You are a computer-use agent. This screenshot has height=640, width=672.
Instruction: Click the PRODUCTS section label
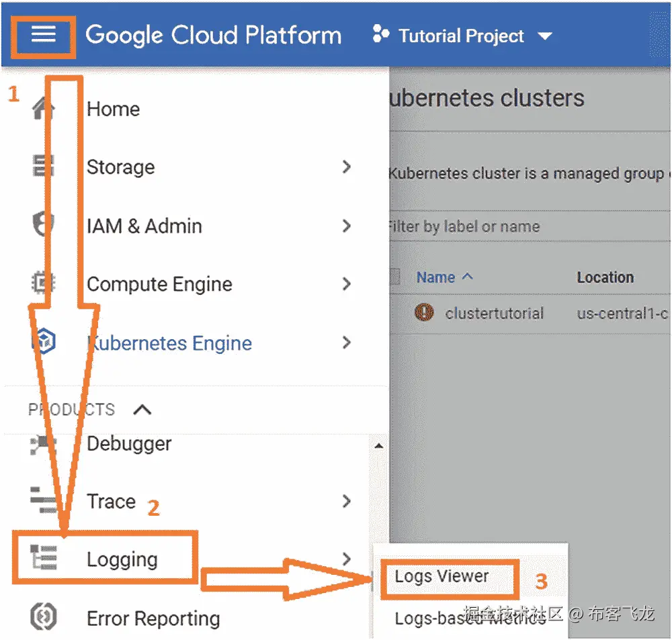pyautogui.click(x=72, y=410)
